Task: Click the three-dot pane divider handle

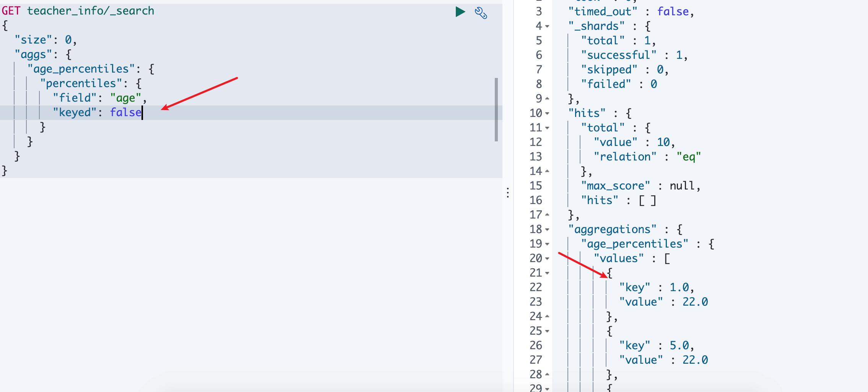Action: pyautogui.click(x=508, y=193)
